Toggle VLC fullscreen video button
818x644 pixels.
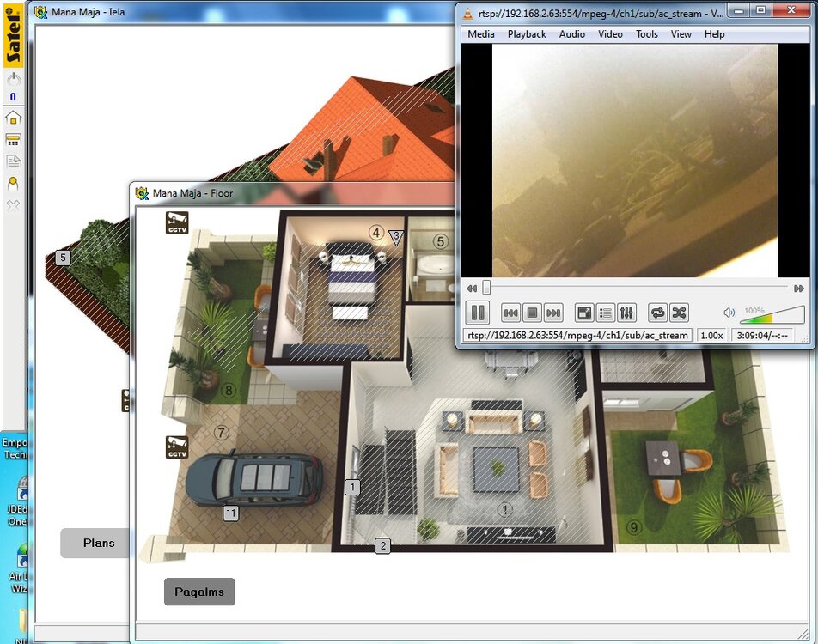pyautogui.click(x=583, y=313)
